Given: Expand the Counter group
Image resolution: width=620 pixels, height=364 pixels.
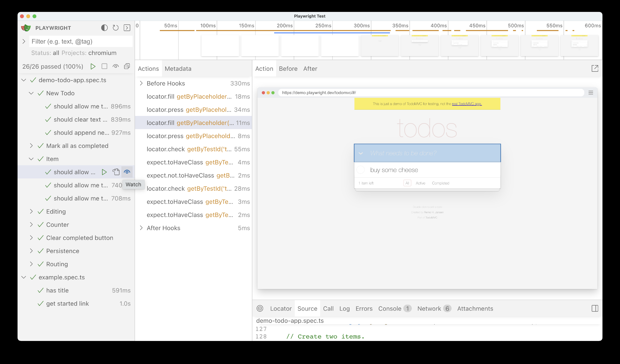Looking at the screenshot, I should 31,225.
